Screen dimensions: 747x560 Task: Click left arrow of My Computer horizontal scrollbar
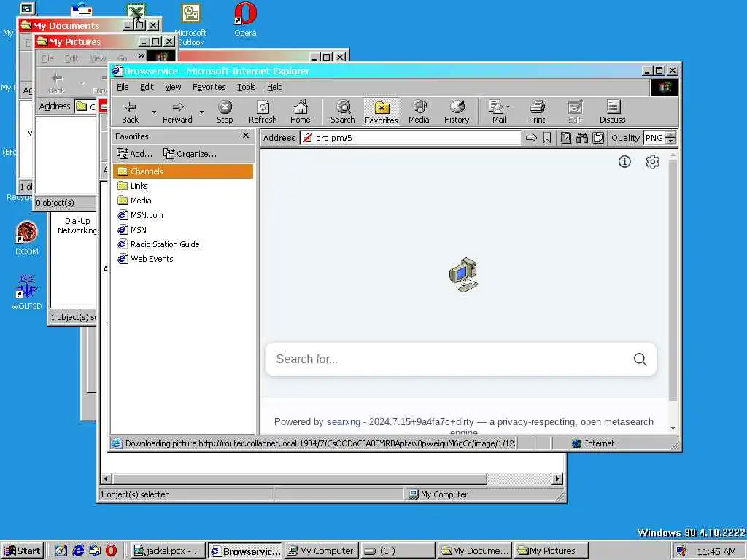coord(107,478)
